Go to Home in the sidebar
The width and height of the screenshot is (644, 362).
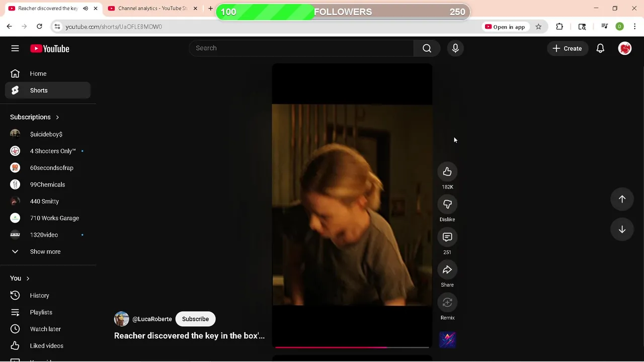pos(48,73)
